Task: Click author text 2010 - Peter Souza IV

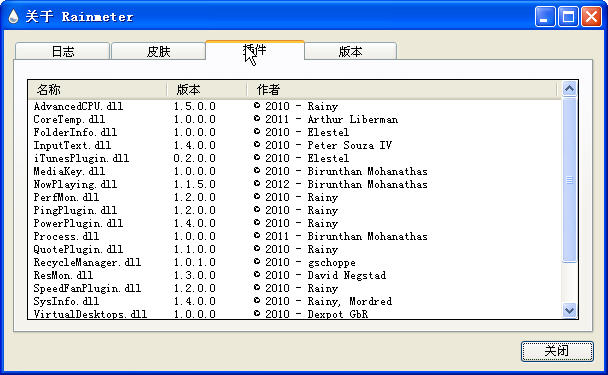Action: pos(329,145)
